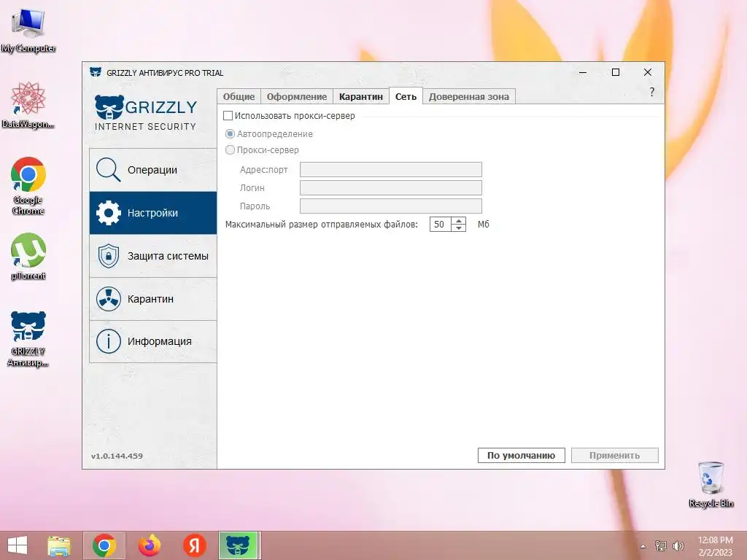Open the Информация info icon
Viewport: 747px width, 560px height.
click(x=109, y=341)
